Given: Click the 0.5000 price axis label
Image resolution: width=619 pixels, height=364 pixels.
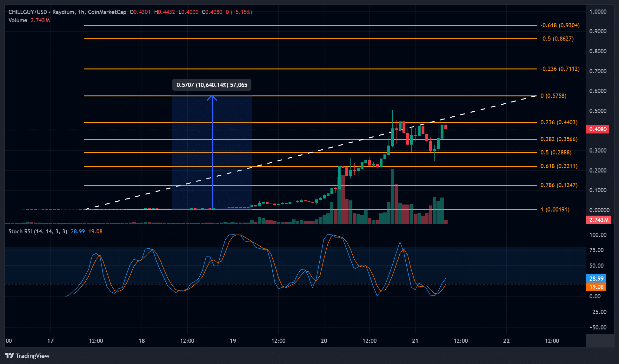Looking at the screenshot, I should [x=598, y=111].
